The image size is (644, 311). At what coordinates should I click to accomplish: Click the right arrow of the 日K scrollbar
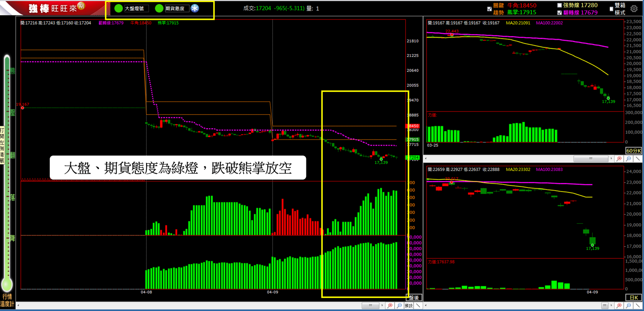[611, 305]
